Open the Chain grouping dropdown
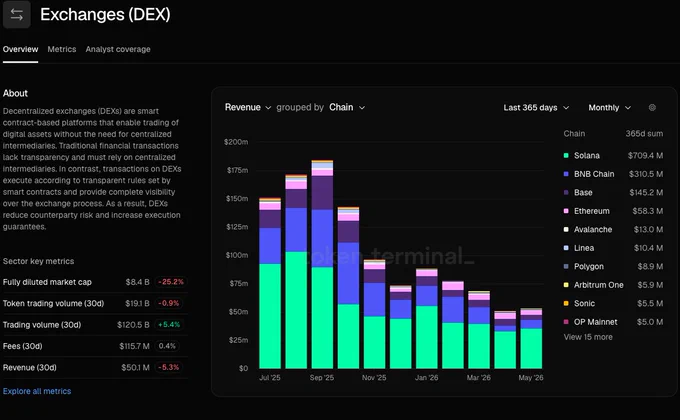680x420 pixels. [x=347, y=107]
